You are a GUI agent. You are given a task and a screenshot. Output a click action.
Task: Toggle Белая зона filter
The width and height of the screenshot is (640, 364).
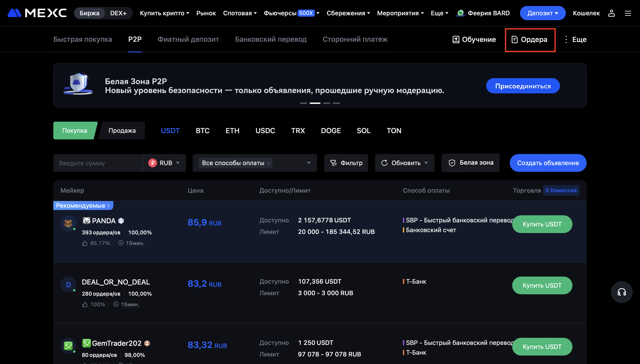[470, 163]
